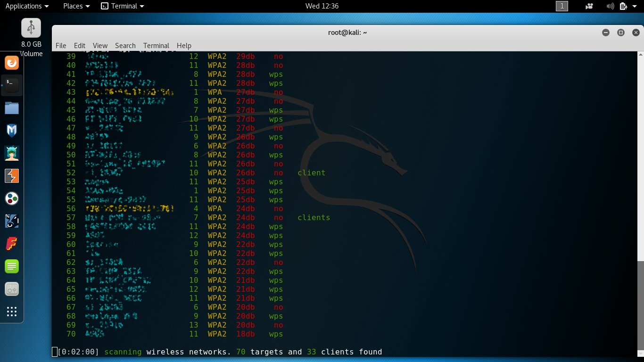
Task: Click the workspace 1 indicator
Action: click(x=562, y=6)
